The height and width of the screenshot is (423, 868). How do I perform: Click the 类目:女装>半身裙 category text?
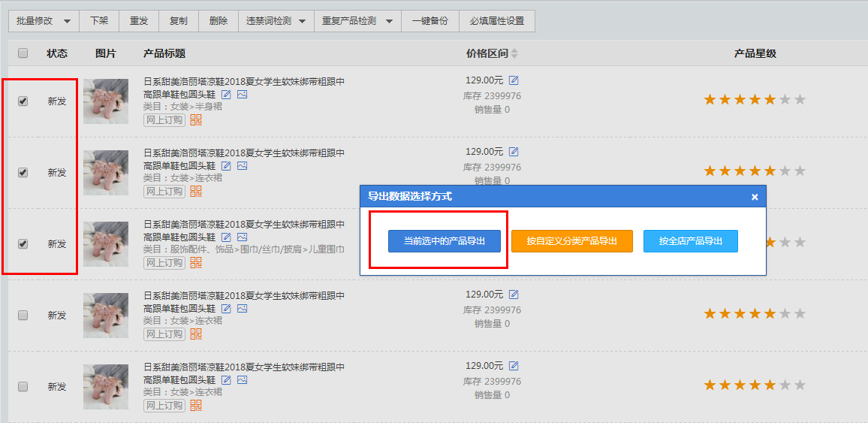point(182,107)
